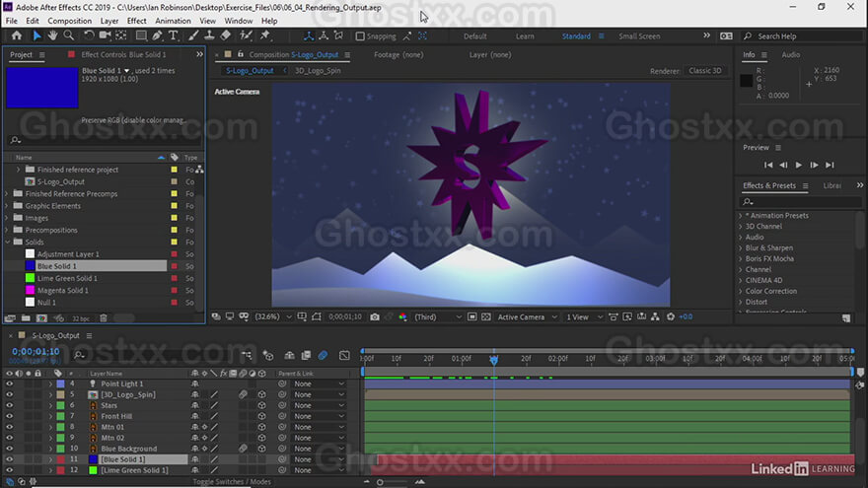Select the Brush tool
This screenshot has height=488, width=868.
tap(193, 35)
